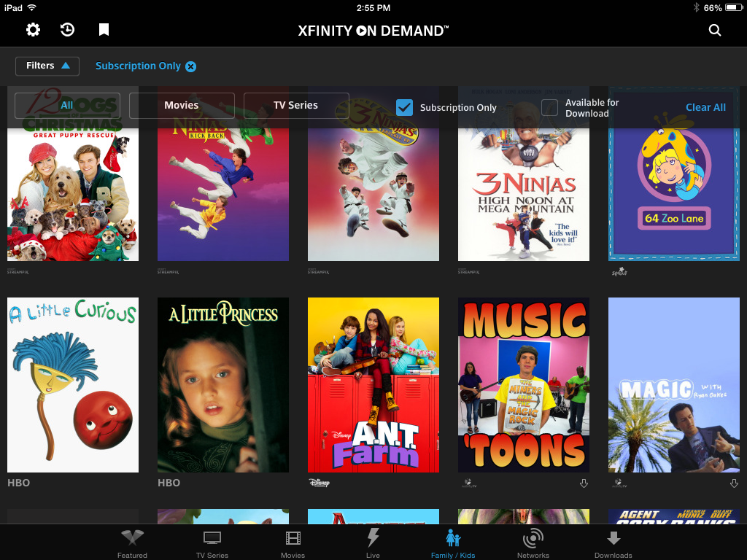
Task: Disable the Subscription Only checkbox
Action: pos(404,107)
